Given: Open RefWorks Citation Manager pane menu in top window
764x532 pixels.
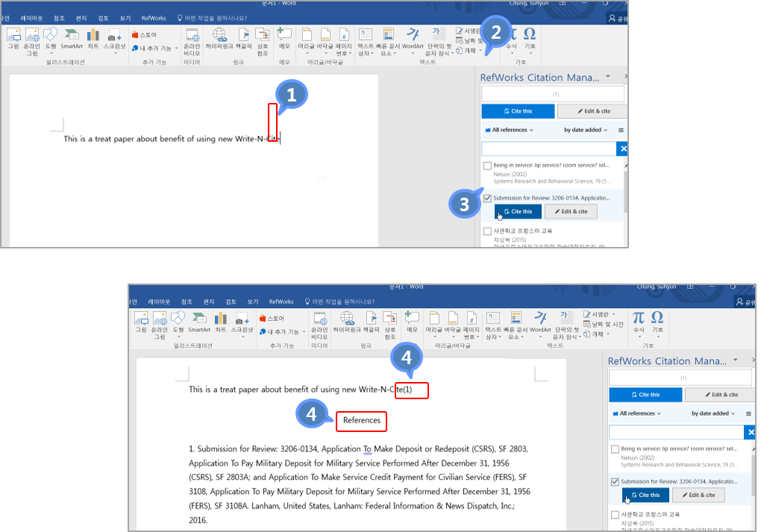Looking at the screenshot, I should coord(607,77).
